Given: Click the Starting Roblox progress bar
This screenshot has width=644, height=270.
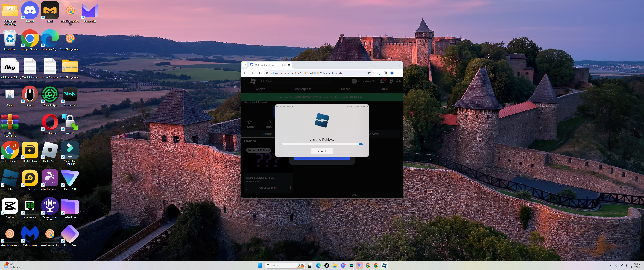Looking at the screenshot, I should coord(322,144).
